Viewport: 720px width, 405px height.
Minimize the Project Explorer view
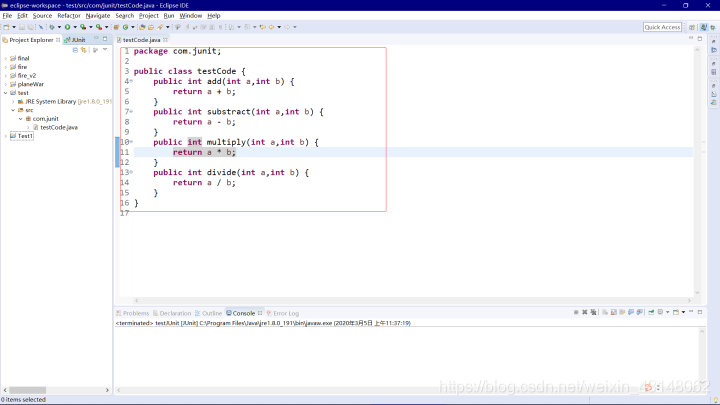click(x=96, y=39)
